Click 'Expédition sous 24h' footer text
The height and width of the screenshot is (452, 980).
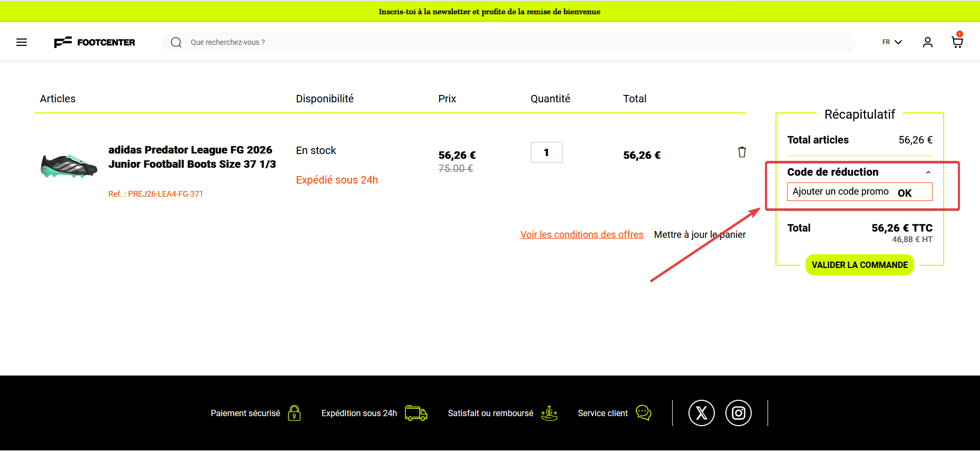click(360, 413)
